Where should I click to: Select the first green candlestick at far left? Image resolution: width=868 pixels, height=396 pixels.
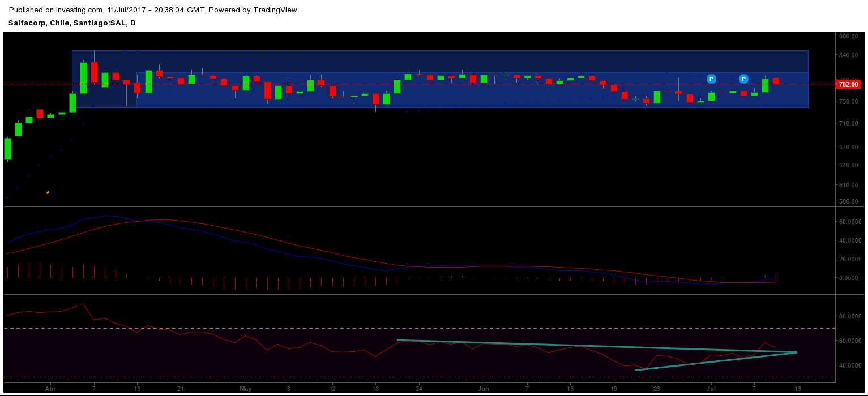pos(7,149)
